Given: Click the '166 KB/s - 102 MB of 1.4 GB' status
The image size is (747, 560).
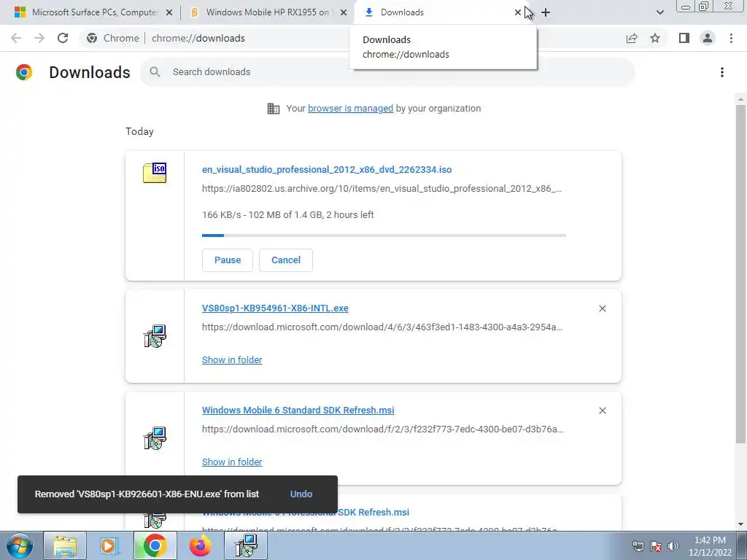Looking at the screenshot, I should click(x=287, y=215).
